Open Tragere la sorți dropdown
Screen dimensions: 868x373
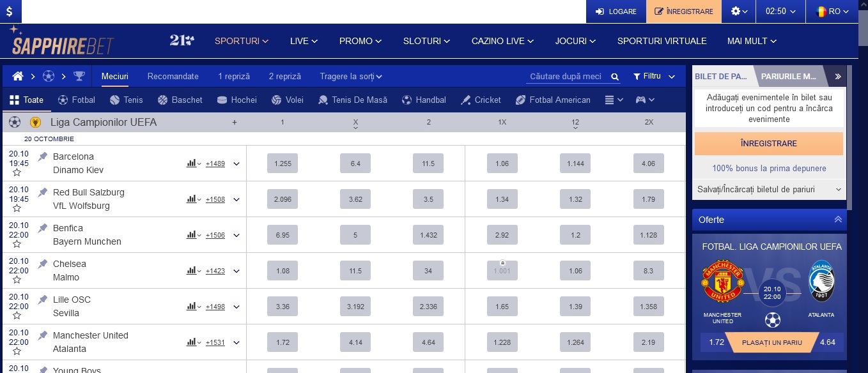click(351, 77)
